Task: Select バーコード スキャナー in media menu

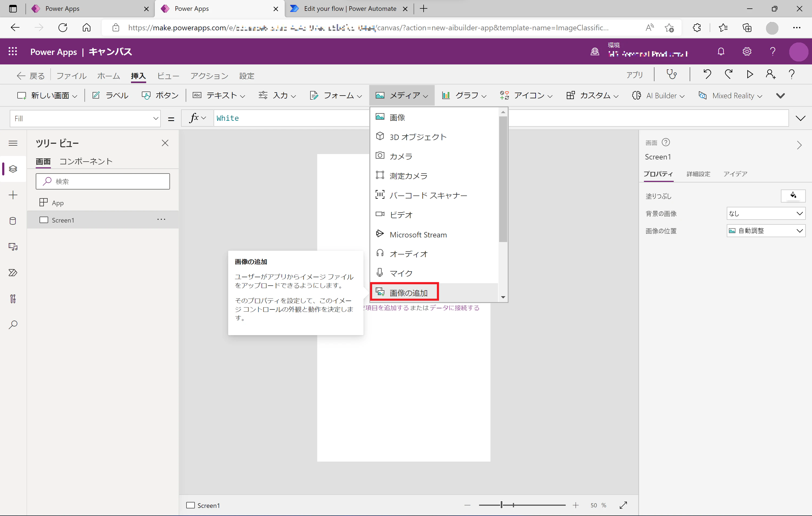Action: click(x=434, y=195)
